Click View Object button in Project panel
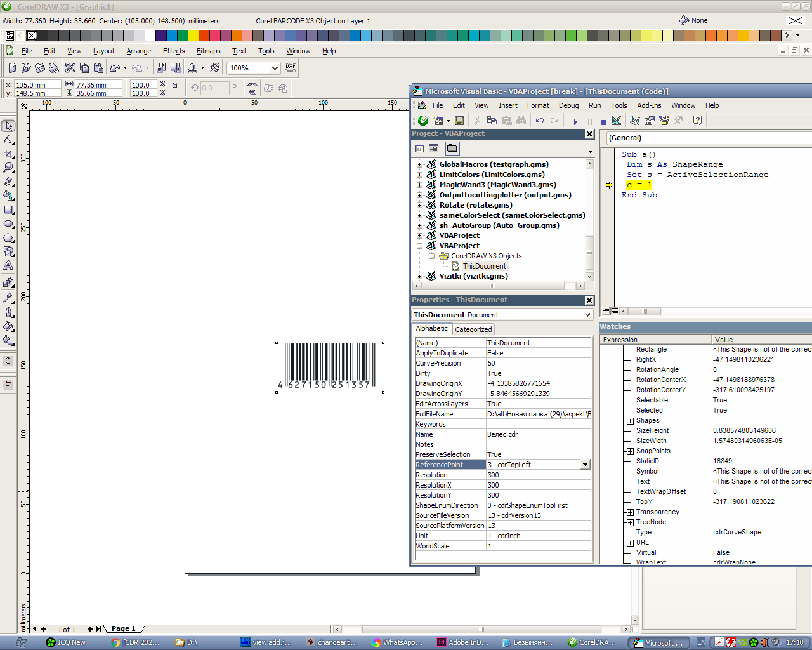 click(x=433, y=149)
